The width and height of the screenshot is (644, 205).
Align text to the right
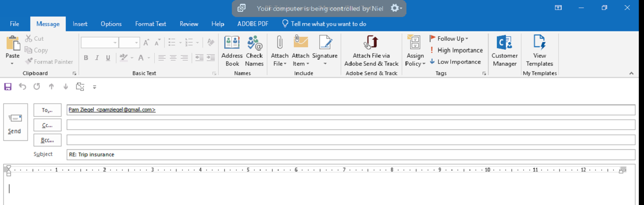point(185,58)
